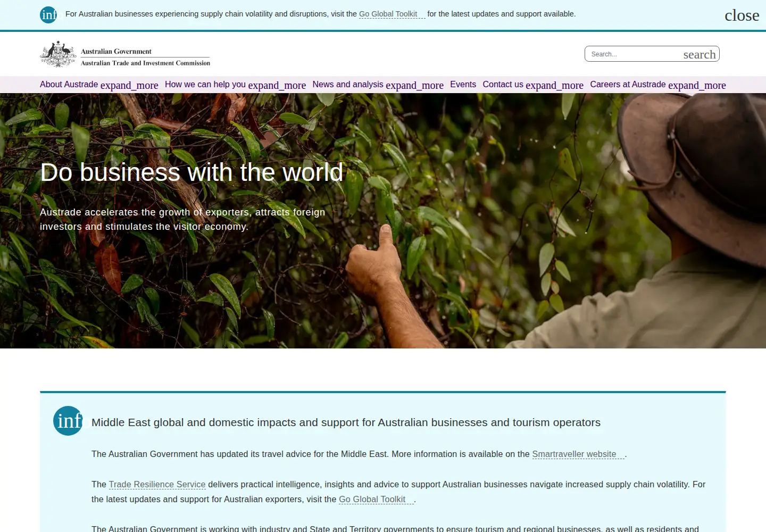Go to the Events page

coord(463,85)
